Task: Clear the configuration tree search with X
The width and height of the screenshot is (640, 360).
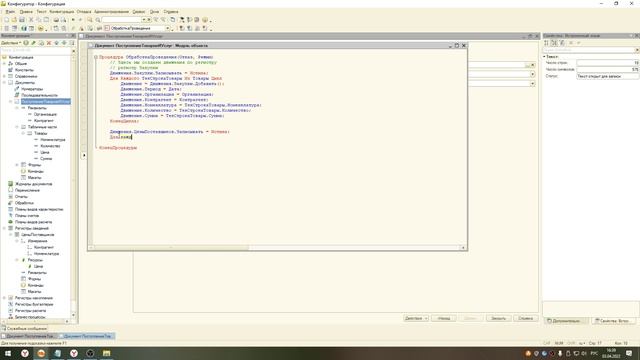Action: coord(74,51)
